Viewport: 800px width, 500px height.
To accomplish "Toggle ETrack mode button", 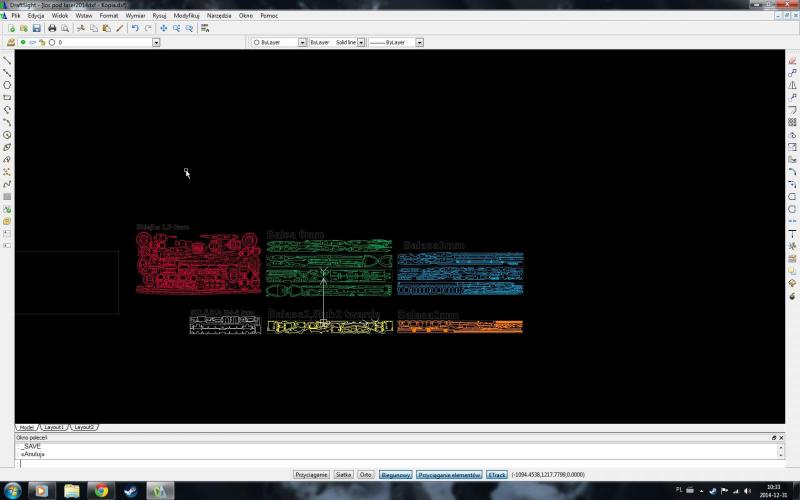I will click(497, 475).
